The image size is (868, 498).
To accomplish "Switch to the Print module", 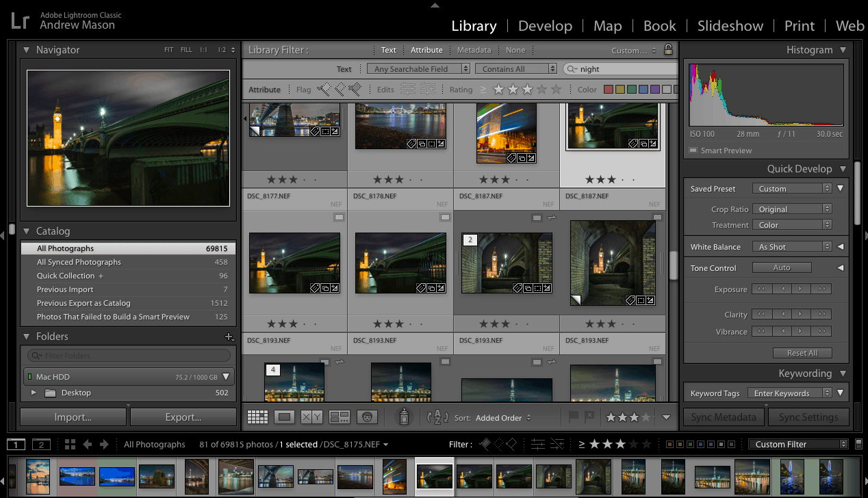I will pyautogui.click(x=800, y=26).
